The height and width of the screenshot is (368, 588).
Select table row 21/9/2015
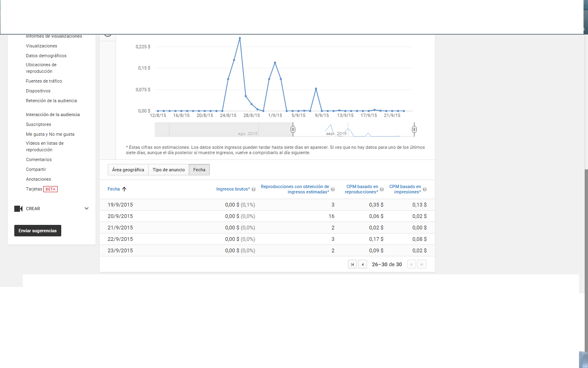(x=267, y=228)
